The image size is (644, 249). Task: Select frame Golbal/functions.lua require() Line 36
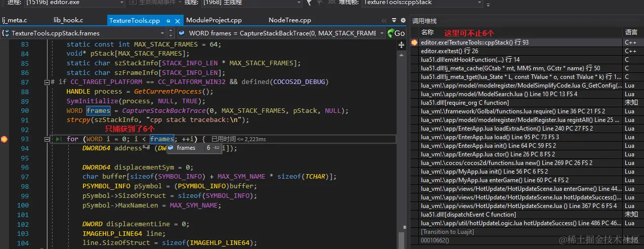click(527, 111)
